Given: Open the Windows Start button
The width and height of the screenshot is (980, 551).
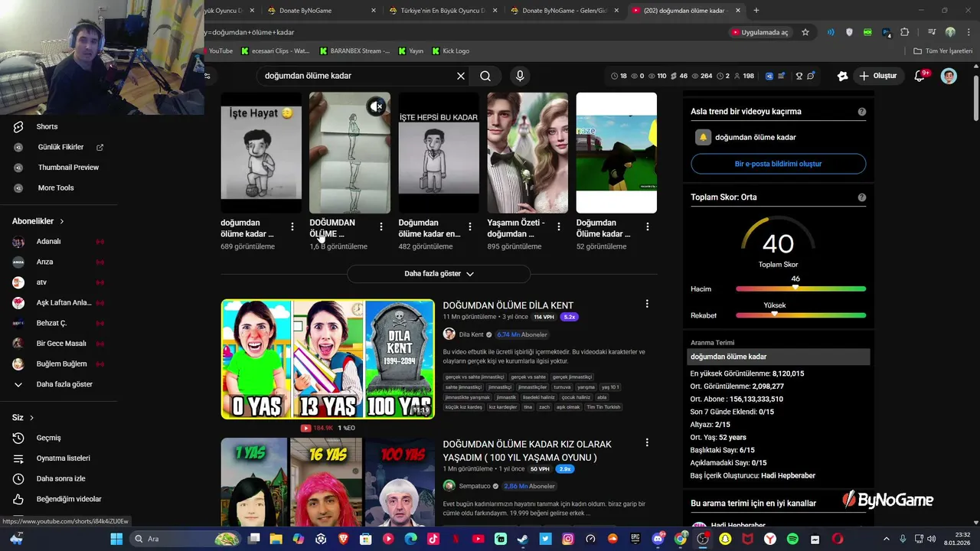Looking at the screenshot, I should pyautogui.click(x=116, y=539).
